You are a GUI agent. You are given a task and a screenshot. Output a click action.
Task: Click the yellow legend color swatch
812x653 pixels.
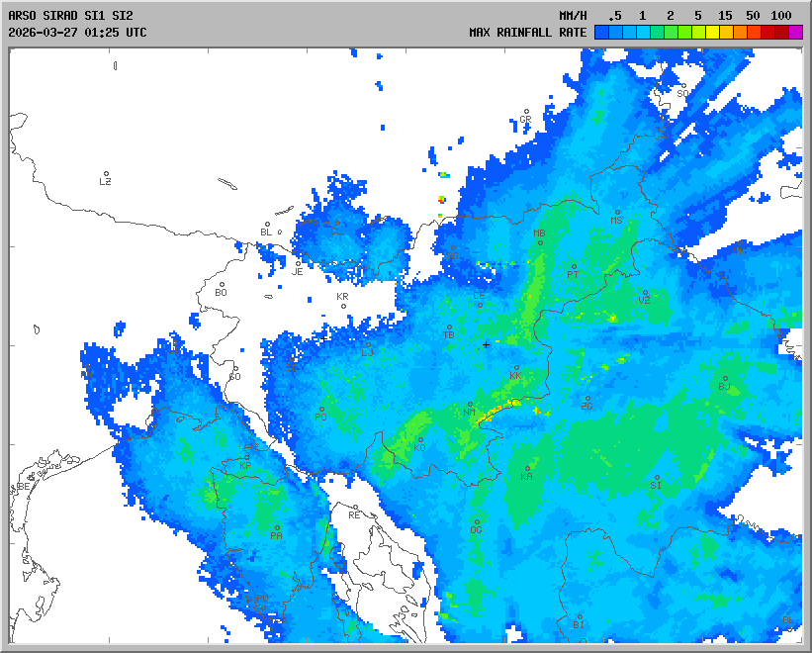tap(713, 33)
